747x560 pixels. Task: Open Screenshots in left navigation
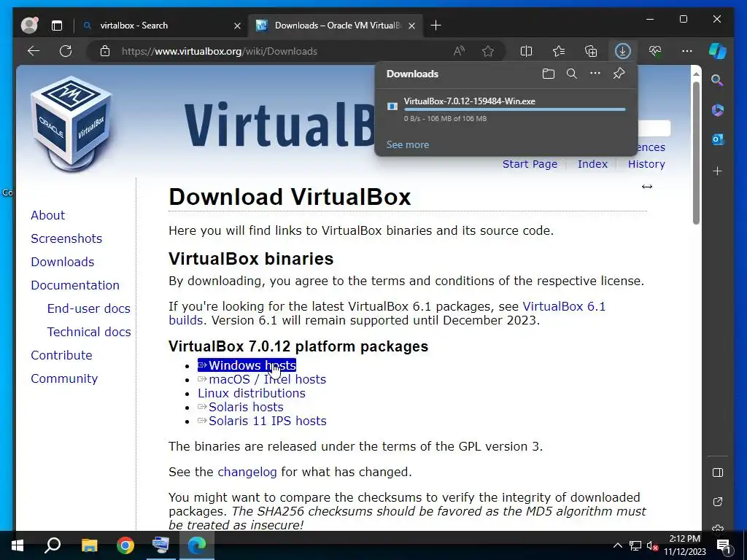(x=66, y=238)
